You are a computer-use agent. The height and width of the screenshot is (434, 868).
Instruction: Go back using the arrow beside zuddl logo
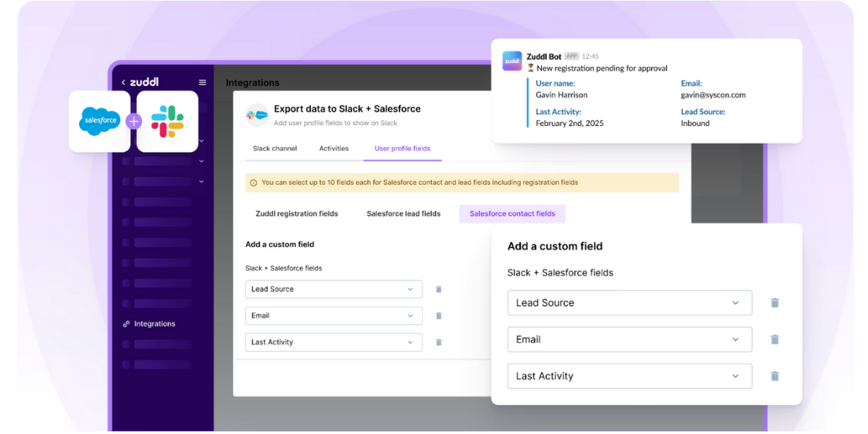click(x=123, y=82)
